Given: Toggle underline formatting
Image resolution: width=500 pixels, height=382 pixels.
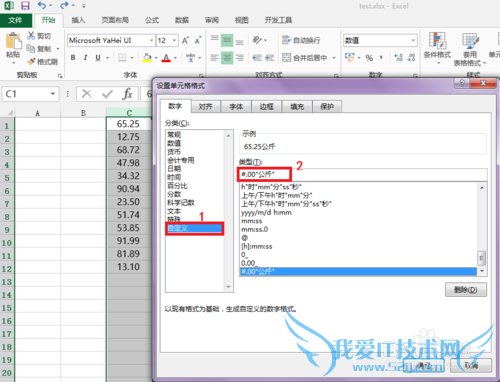Looking at the screenshot, I should coord(98,58).
